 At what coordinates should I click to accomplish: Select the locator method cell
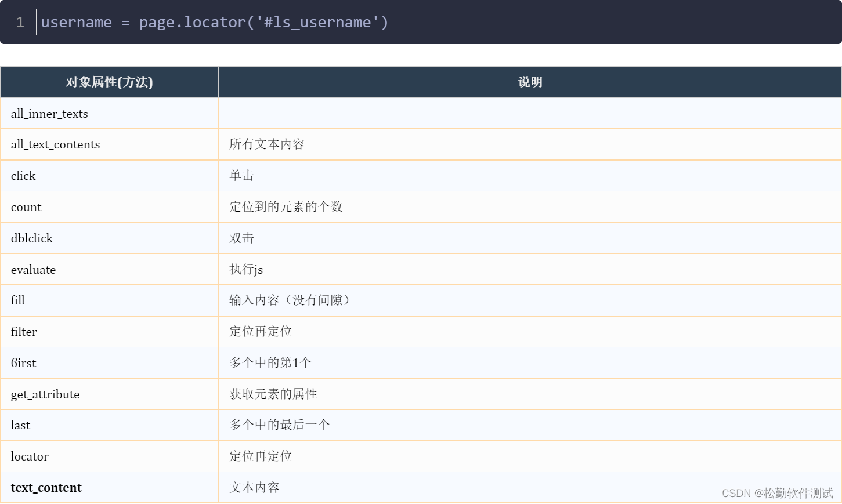pyautogui.click(x=109, y=456)
